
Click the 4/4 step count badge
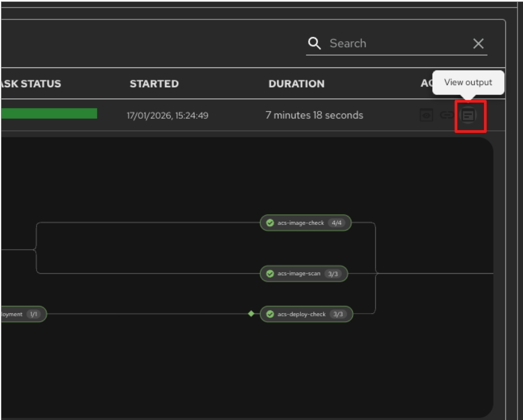tap(336, 223)
